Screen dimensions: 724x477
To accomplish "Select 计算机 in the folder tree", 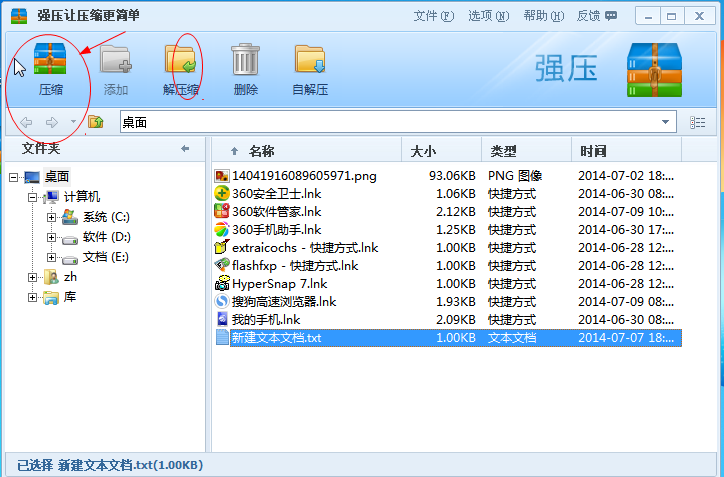I will click(x=82, y=197).
